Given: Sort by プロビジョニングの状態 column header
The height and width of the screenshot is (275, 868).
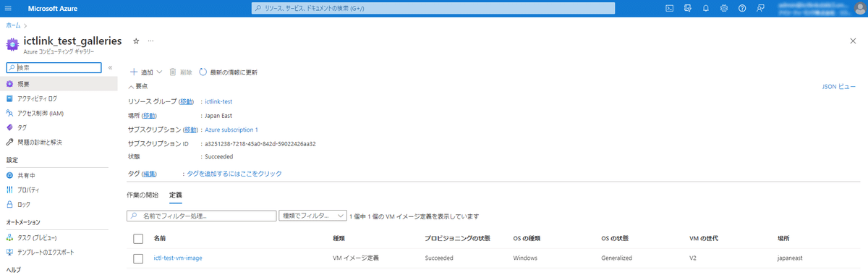Looking at the screenshot, I should pos(458,238).
